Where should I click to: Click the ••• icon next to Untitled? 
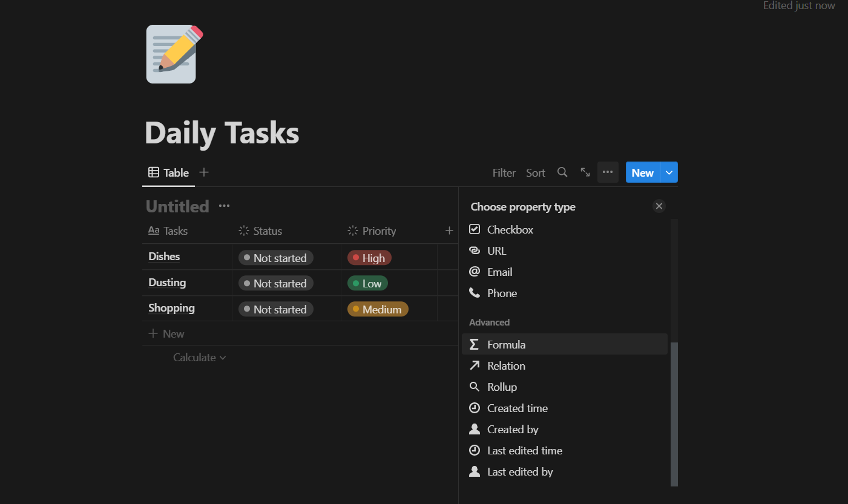tap(223, 206)
